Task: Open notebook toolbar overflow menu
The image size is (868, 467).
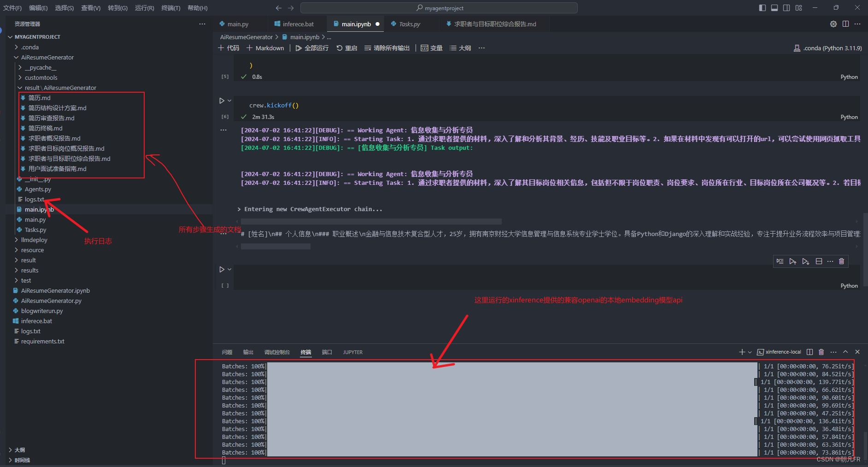Action: tap(481, 48)
